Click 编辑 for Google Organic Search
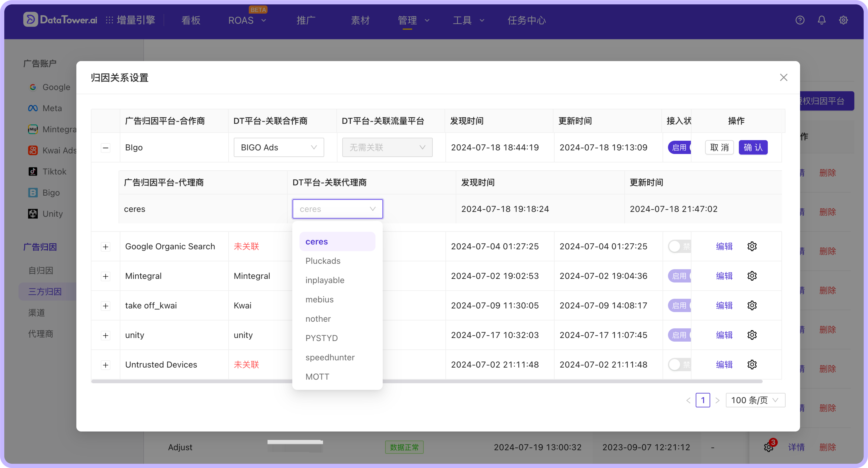 point(724,246)
